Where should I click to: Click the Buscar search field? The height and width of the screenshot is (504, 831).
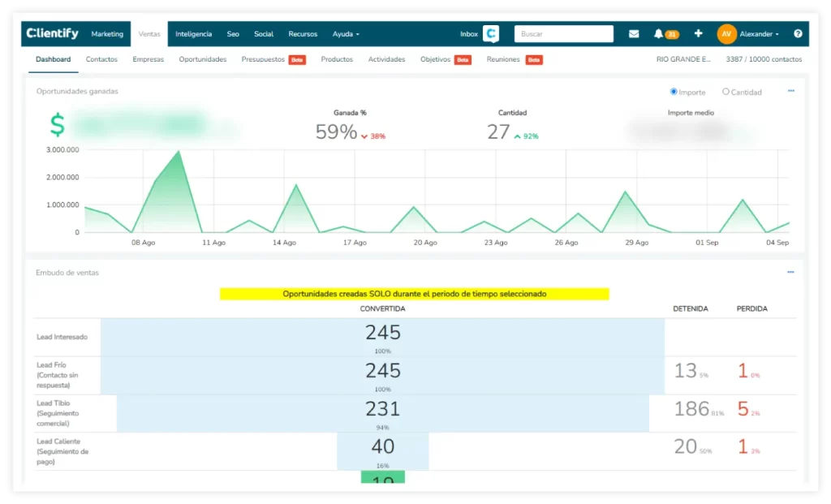click(564, 34)
